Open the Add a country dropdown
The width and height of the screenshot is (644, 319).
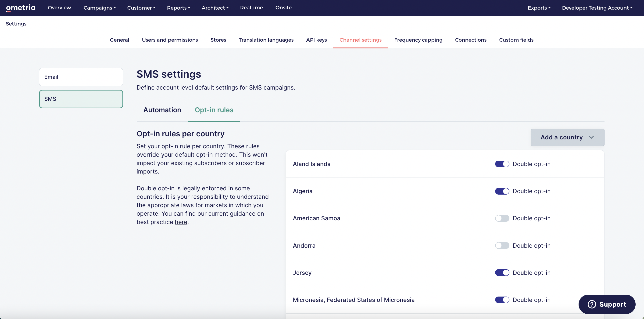pos(568,137)
